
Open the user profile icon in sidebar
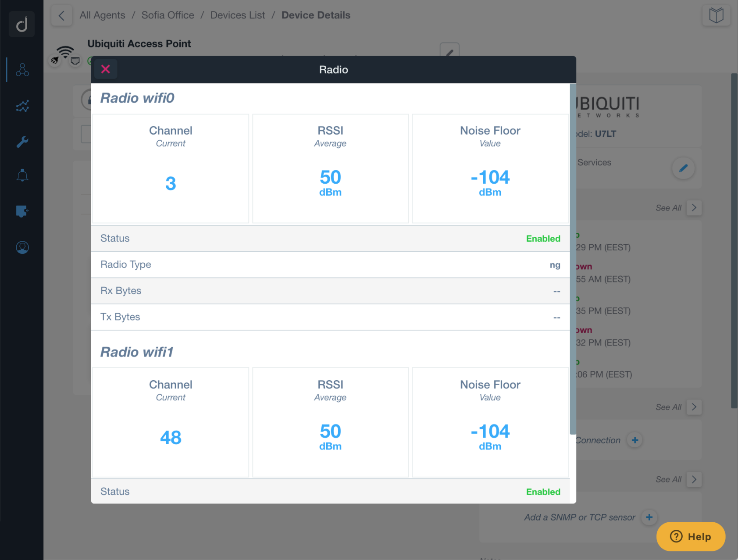(22, 247)
